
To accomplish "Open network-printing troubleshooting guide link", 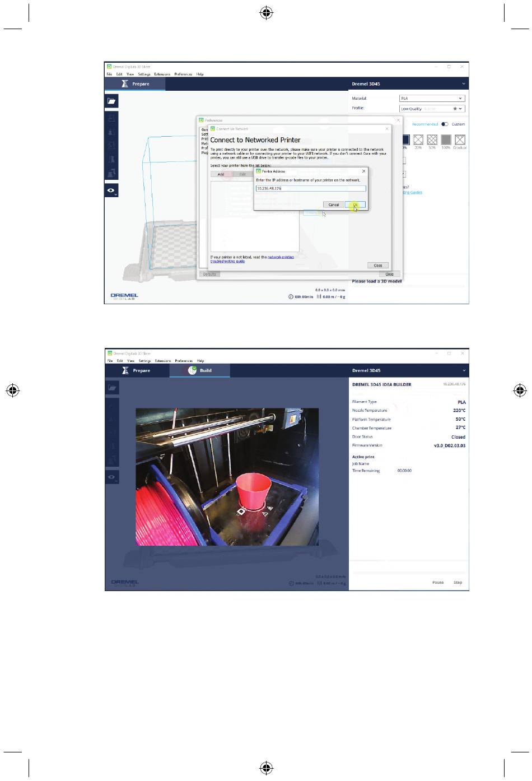I will (x=252, y=259).
